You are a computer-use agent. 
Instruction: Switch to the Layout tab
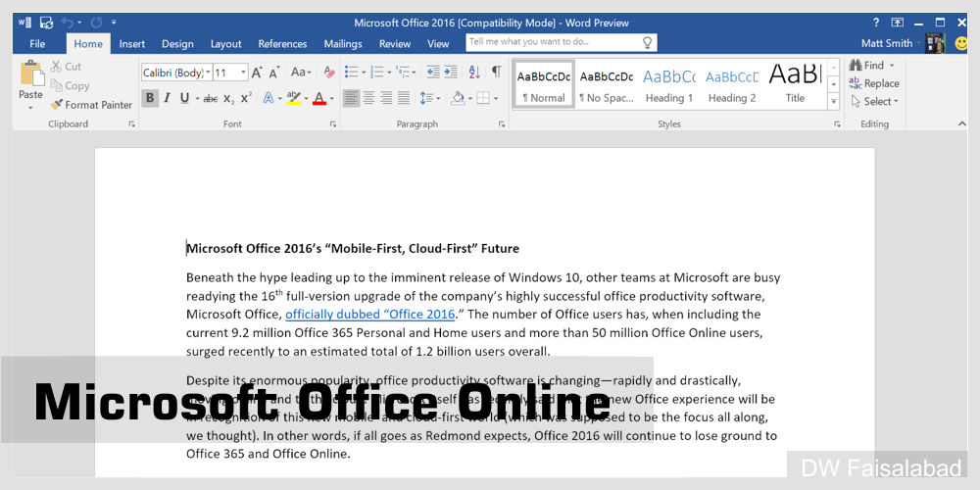225,44
